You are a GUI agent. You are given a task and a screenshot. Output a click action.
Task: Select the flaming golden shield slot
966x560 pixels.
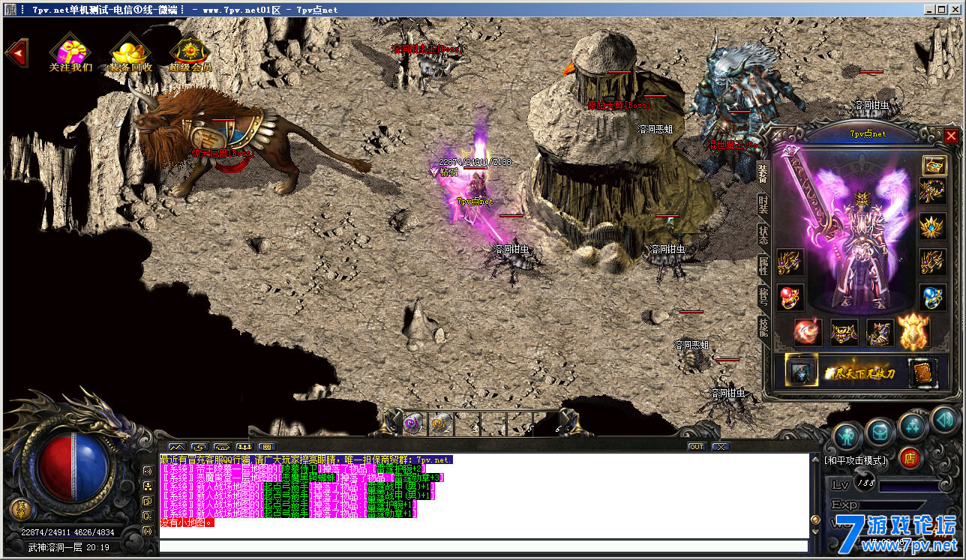[x=913, y=331]
